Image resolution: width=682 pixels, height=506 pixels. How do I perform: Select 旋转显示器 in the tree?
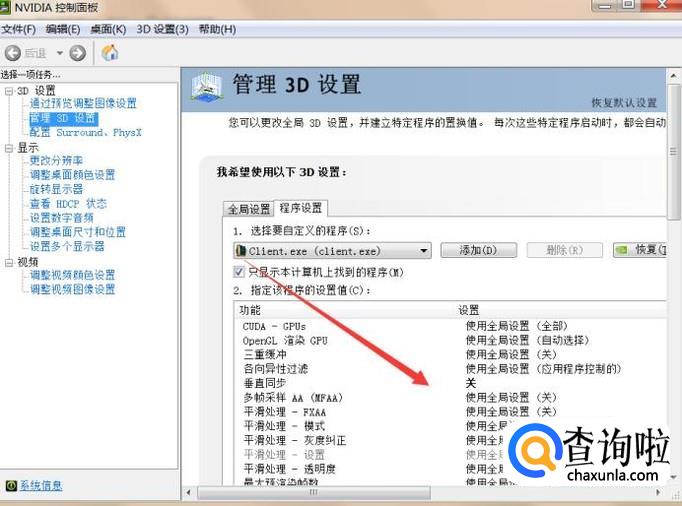(56, 189)
